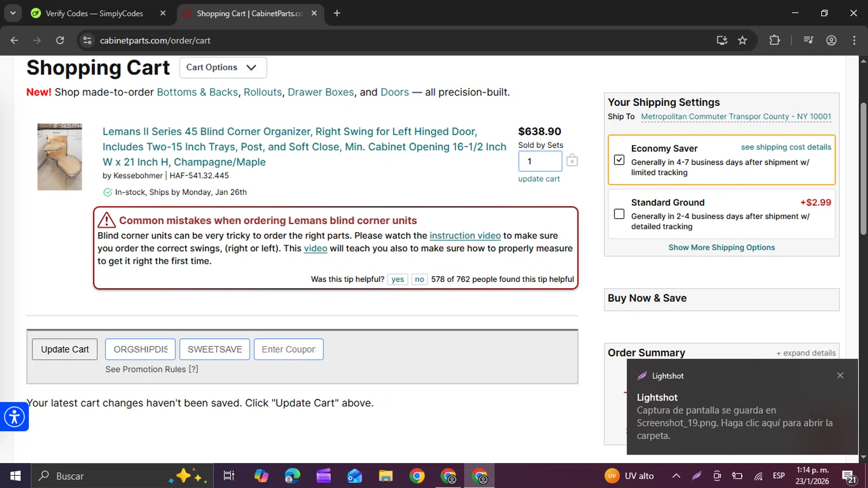This screenshot has width=868, height=488.
Task: Go back to the previous page
Action: [x=14, y=41]
